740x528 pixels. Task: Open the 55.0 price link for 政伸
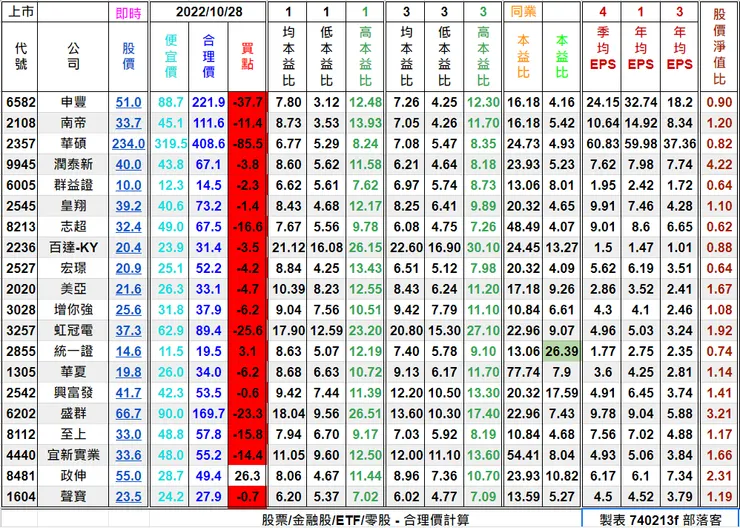[128, 476]
